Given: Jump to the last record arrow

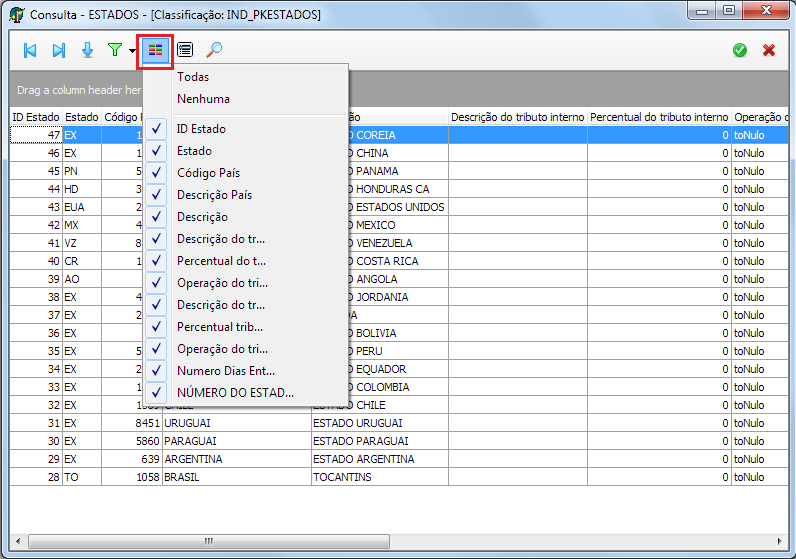Looking at the screenshot, I should 59,50.
